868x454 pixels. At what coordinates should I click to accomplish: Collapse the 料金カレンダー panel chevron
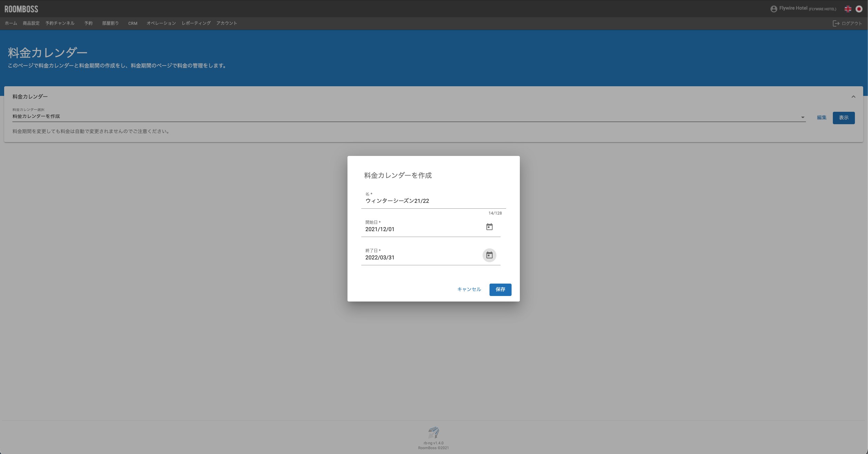(x=853, y=97)
